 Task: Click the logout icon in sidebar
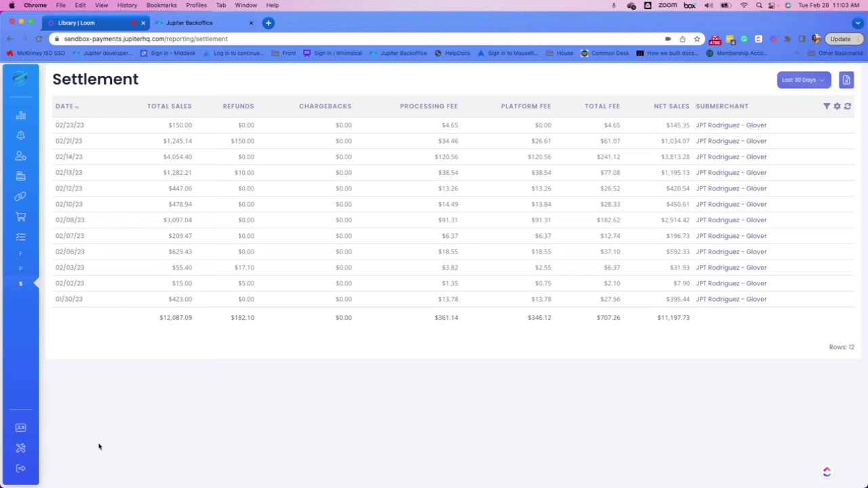[x=20, y=468]
